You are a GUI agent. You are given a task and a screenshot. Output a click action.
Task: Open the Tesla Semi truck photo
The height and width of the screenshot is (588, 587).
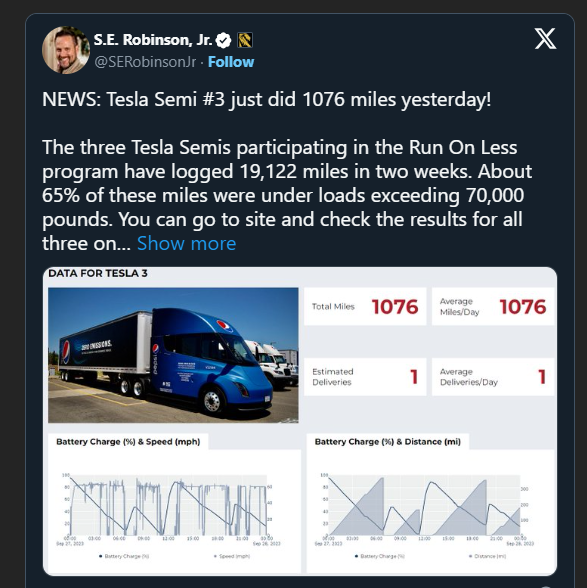click(x=173, y=355)
